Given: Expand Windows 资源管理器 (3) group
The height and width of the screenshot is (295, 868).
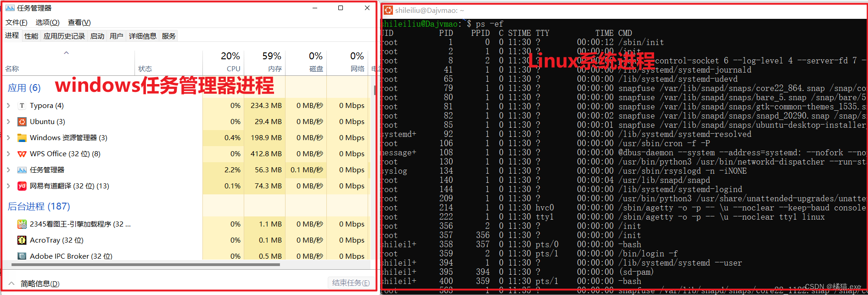Looking at the screenshot, I should (8, 138).
